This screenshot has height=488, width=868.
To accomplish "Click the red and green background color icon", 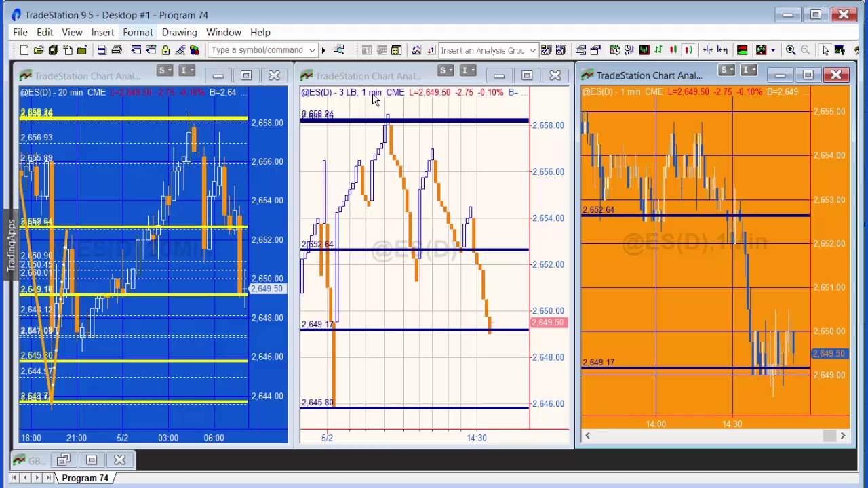I will tap(743, 50).
